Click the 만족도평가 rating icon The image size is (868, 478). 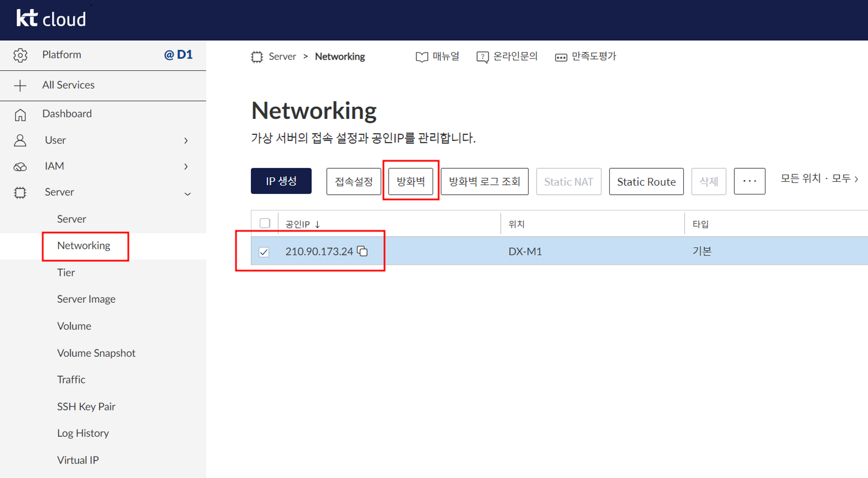point(561,57)
